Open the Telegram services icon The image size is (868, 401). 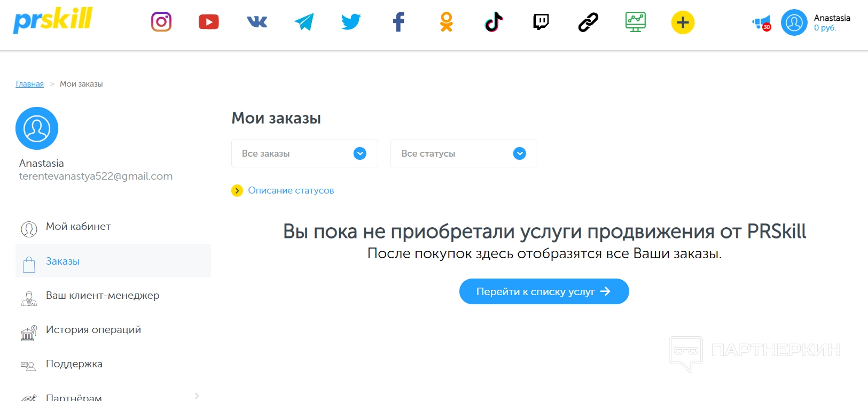(x=304, y=22)
